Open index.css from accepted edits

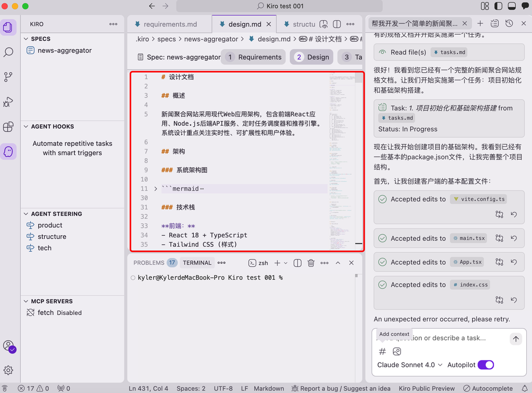click(x=470, y=285)
